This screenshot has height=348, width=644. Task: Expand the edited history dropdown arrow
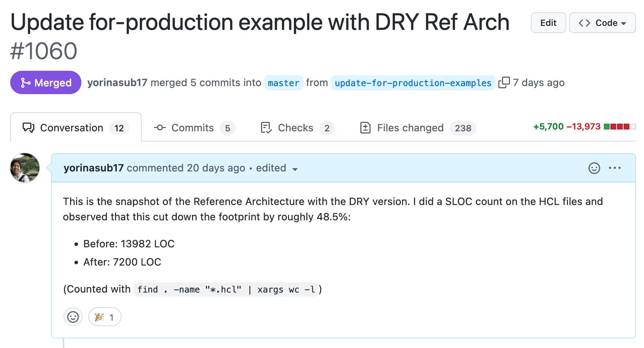coord(295,169)
